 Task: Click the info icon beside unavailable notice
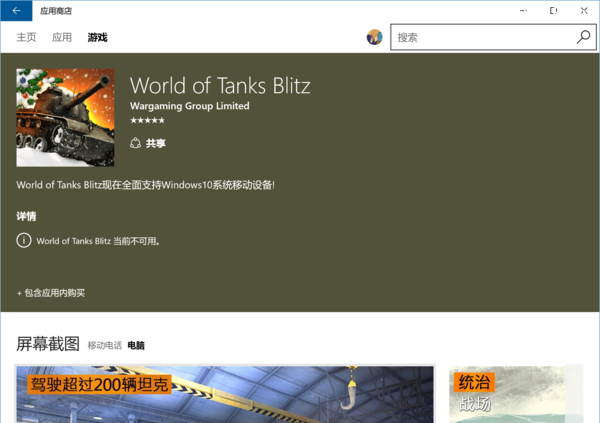pos(24,240)
